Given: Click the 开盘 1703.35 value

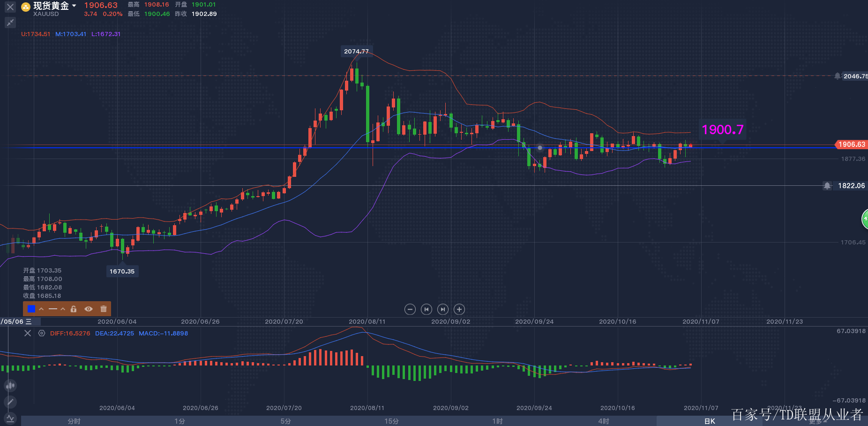Looking at the screenshot, I should coord(42,271).
